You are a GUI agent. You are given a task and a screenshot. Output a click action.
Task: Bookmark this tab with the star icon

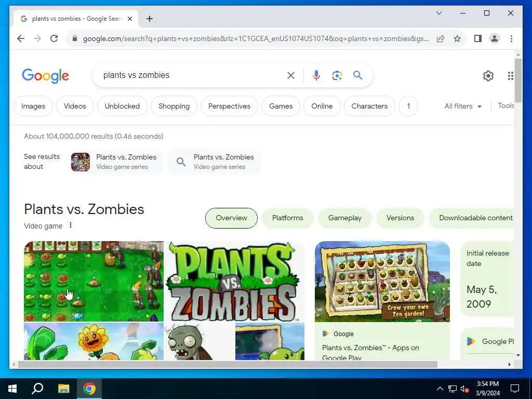click(x=457, y=38)
